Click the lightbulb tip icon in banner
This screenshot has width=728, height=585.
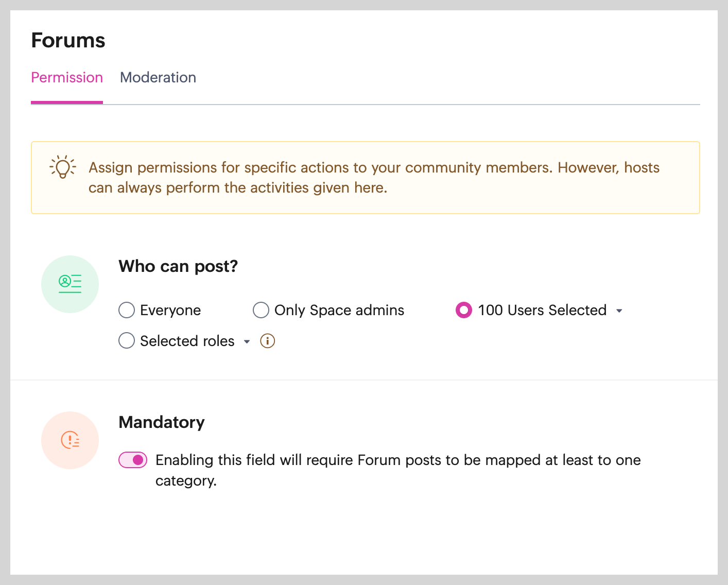pyautogui.click(x=63, y=167)
